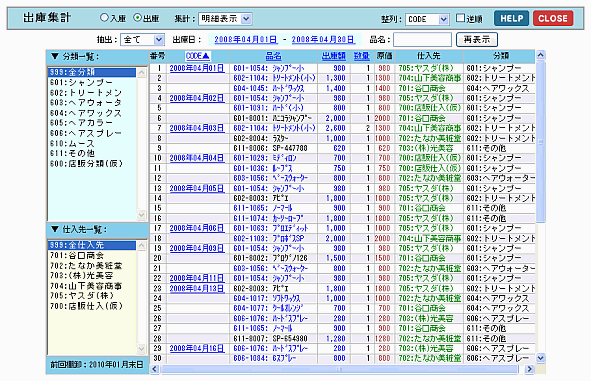
Task: Open date link 2008年04月05日 in row 13
Action: click(x=197, y=188)
